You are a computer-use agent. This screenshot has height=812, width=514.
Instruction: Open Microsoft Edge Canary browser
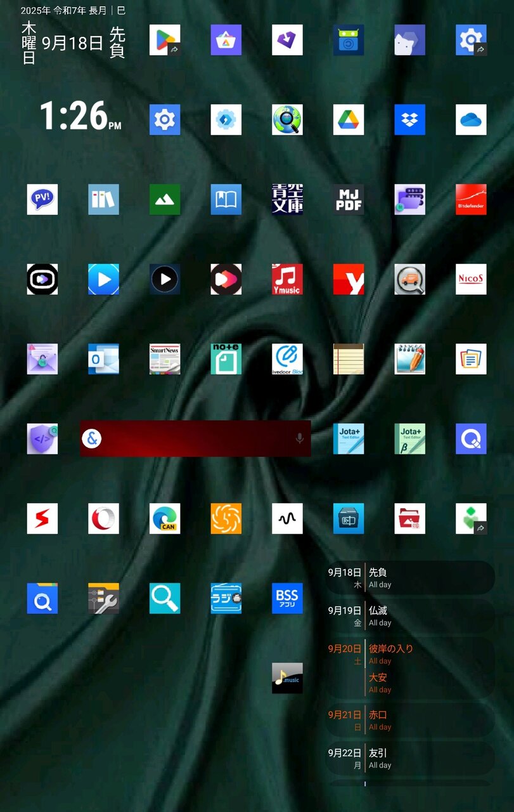165,519
